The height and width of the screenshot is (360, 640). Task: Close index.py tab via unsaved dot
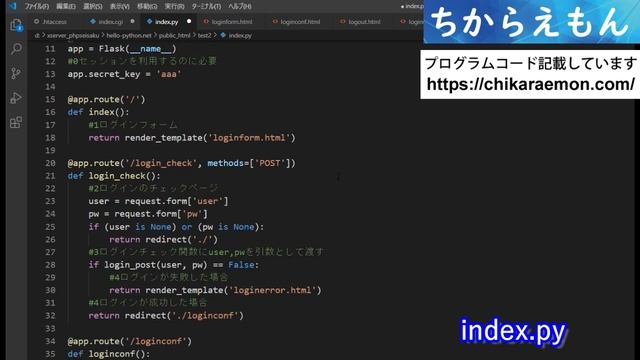coord(189,21)
